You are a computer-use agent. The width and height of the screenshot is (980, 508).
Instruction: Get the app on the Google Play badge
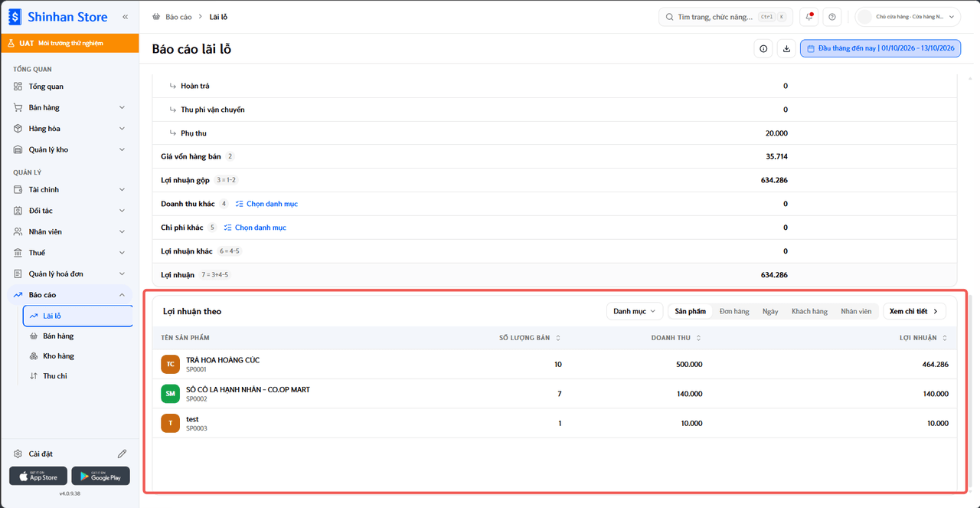pos(100,476)
